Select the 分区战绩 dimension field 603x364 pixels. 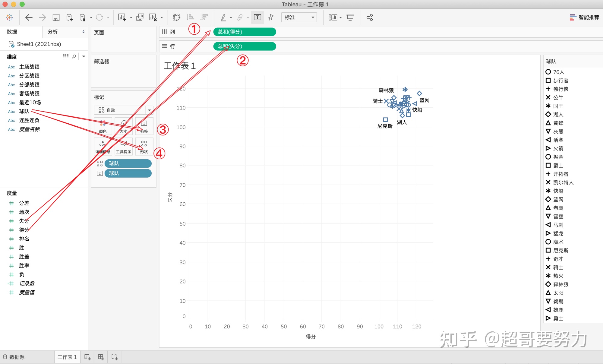(x=29, y=76)
